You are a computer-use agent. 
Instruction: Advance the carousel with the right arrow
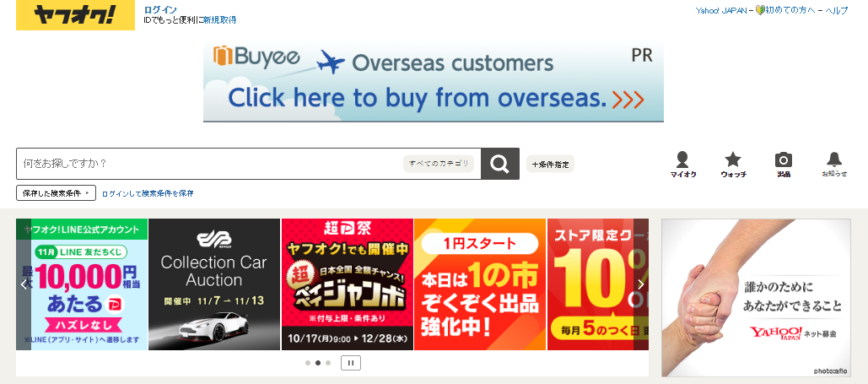(x=641, y=284)
